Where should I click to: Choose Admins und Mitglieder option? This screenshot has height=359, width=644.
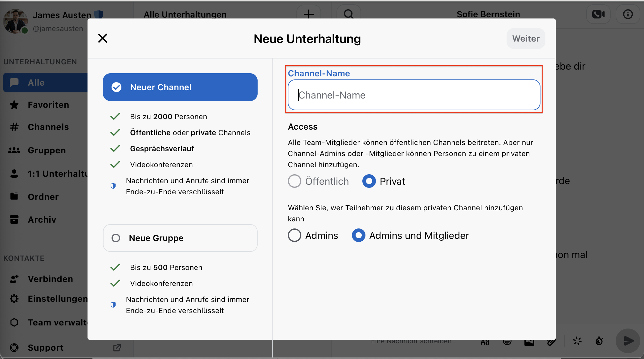(410, 236)
